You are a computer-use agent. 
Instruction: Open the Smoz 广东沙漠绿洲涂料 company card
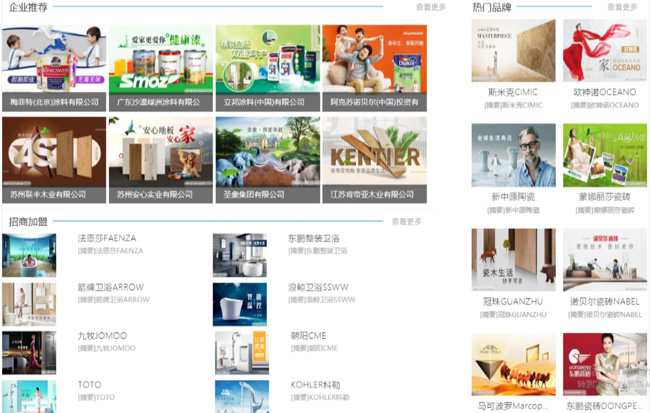[161, 68]
